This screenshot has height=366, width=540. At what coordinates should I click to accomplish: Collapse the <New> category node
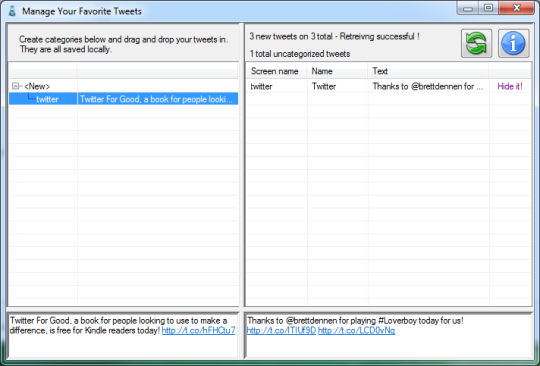click(x=15, y=86)
